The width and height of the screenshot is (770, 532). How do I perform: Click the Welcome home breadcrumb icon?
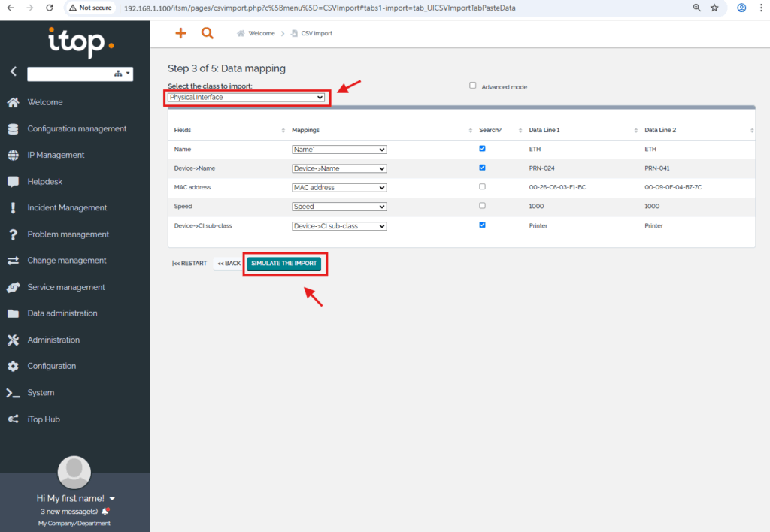click(x=241, y=33)
